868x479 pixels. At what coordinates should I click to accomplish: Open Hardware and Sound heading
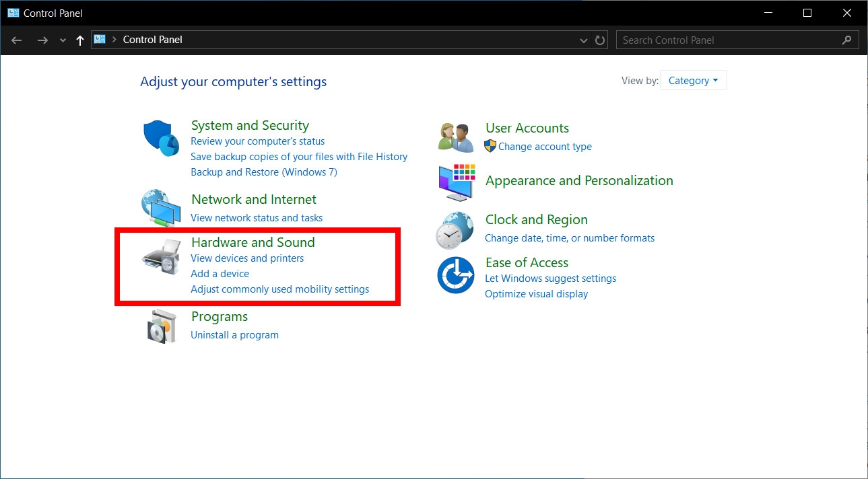pos(253,242)
